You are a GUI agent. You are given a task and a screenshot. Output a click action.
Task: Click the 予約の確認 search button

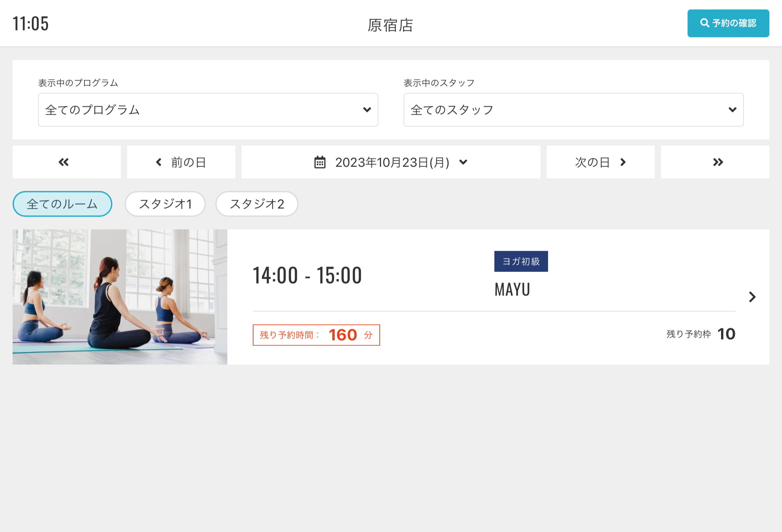pos(728,23)
